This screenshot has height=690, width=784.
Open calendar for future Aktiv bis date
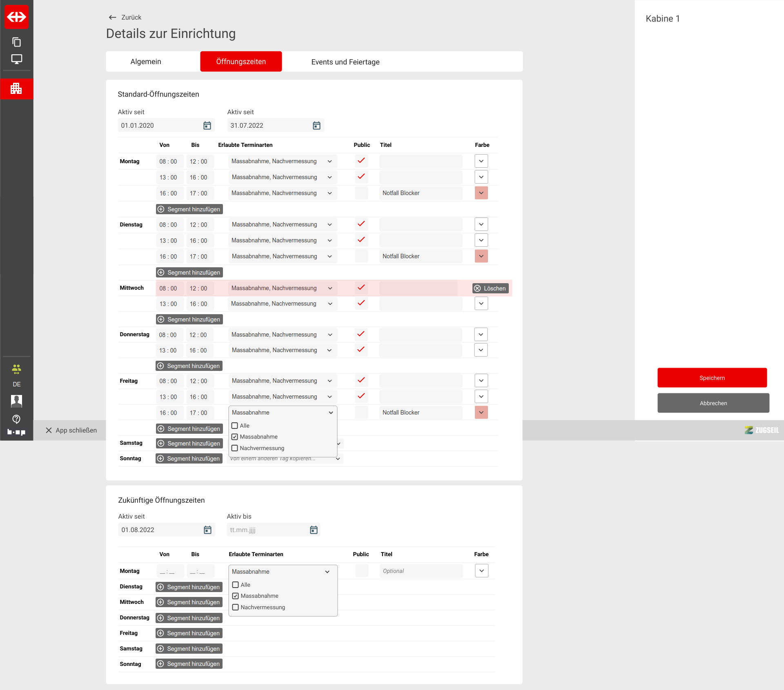[x=314, y=530]
